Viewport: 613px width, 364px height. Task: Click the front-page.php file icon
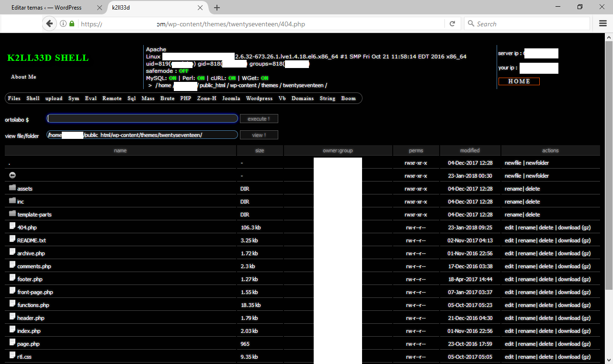point(12,291)
